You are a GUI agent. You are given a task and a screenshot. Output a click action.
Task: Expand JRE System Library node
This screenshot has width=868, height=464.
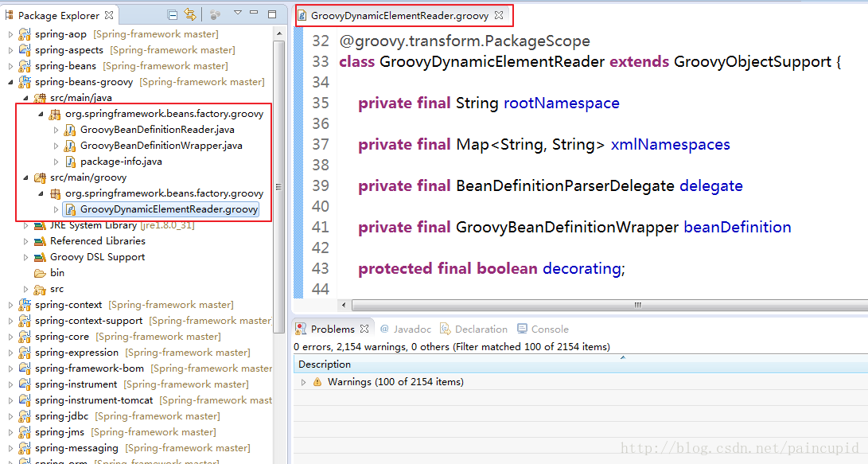click(25, 225)
